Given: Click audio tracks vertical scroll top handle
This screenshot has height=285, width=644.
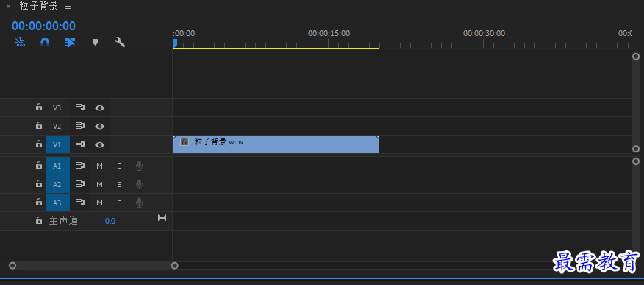Looking at the screenshot, I should (636, 161).
